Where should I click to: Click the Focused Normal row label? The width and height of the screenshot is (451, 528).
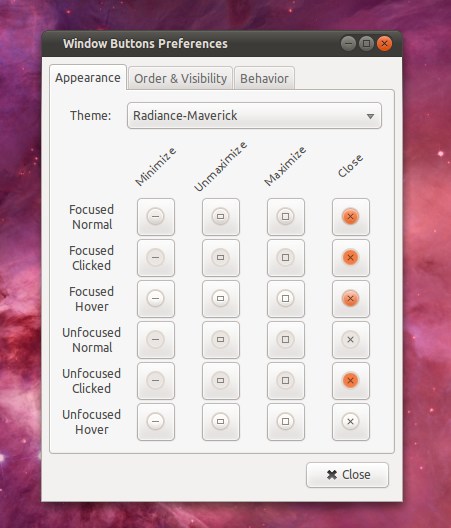coord(92,217)
